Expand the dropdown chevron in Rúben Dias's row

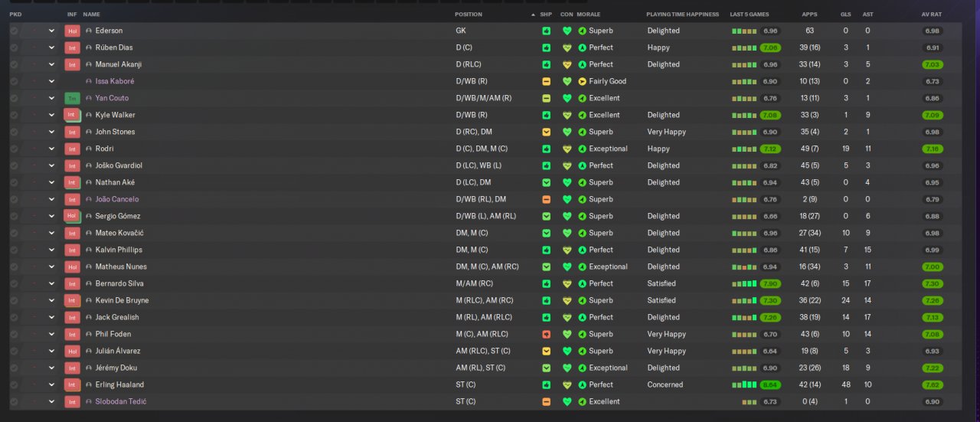point(52,47)
